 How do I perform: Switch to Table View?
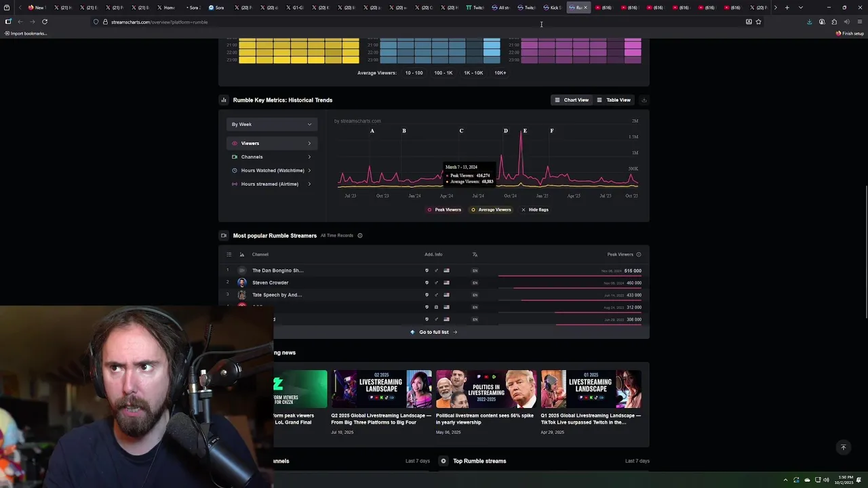click(x=614, y=100)
